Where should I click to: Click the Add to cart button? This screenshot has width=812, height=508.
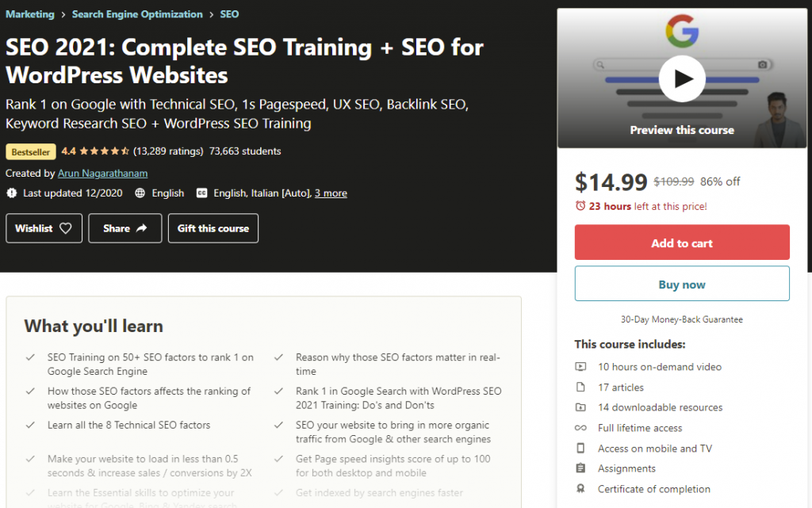682,242
